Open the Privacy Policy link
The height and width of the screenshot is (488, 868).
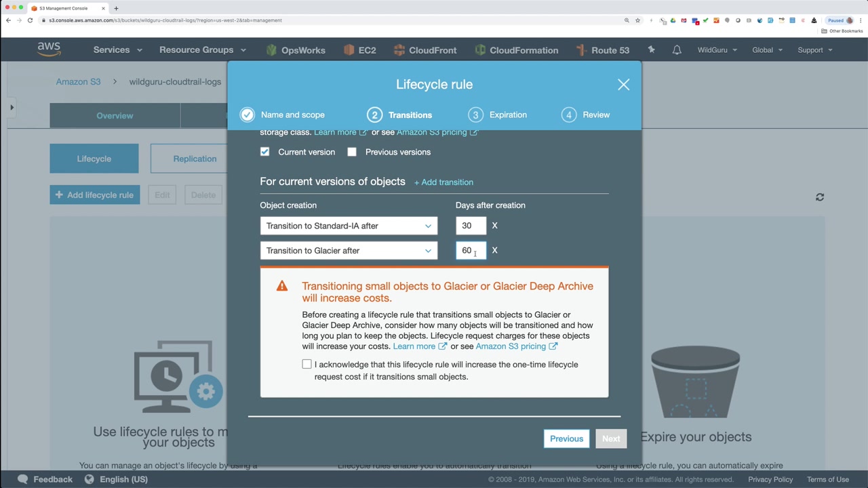(x=770, y=479)
